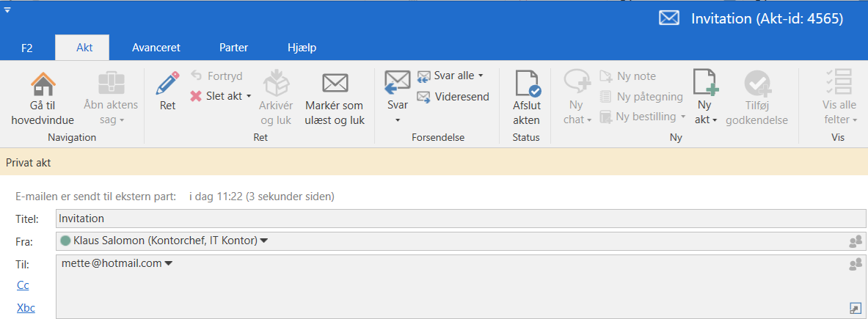Expand the Svar alle dropdown arrow
The height and width of the screenshot is (319, 868).
[481, 76]
